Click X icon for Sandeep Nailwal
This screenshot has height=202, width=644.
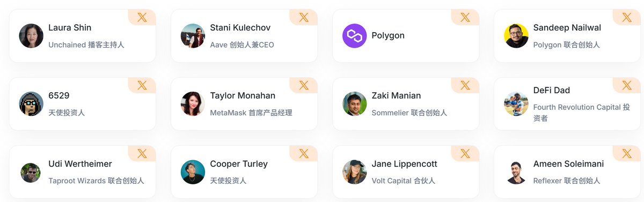tap(627, 17)
